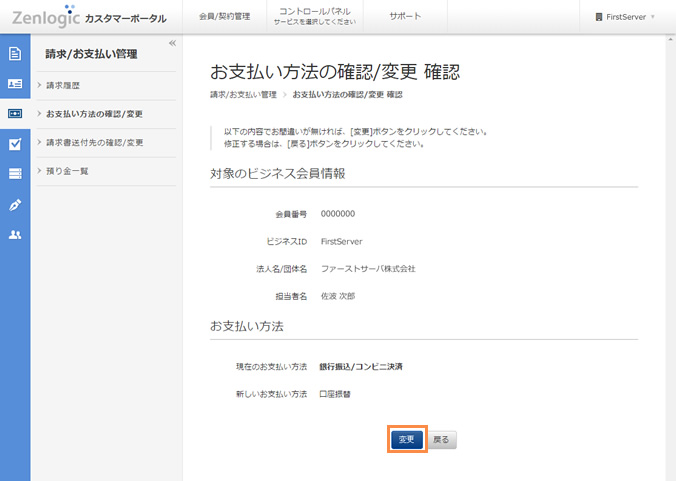Open the server stack icon
676x481 pixels.
15,174
